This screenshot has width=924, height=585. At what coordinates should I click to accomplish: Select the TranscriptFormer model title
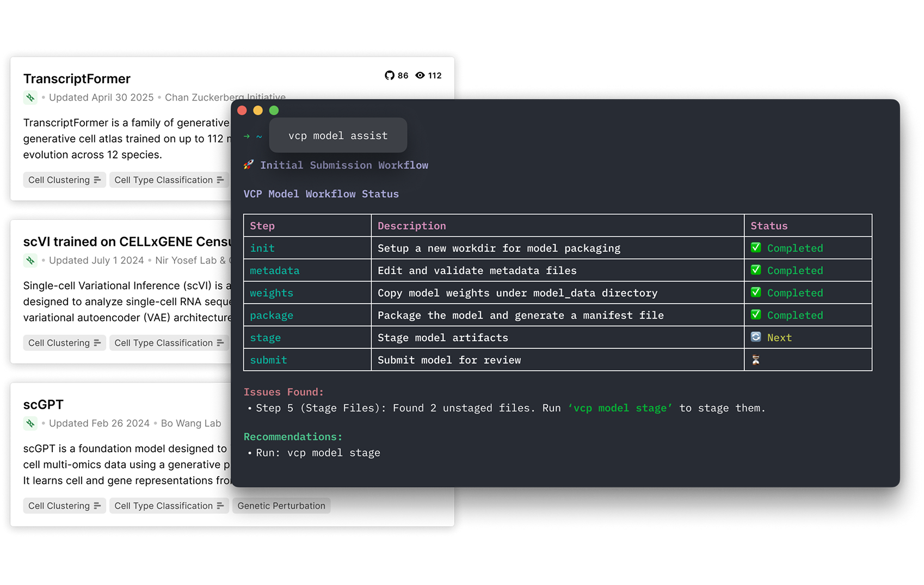[76, 79]
